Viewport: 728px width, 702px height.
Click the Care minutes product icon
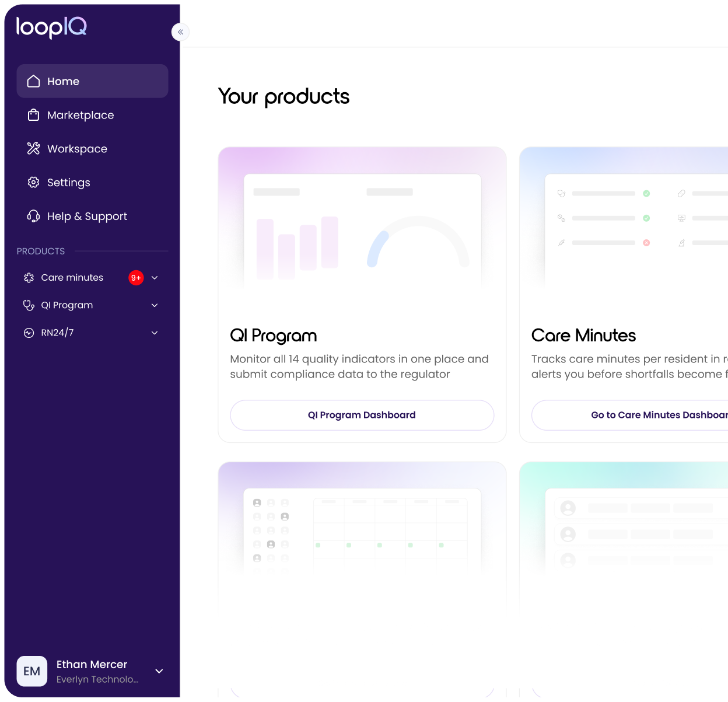29,278
